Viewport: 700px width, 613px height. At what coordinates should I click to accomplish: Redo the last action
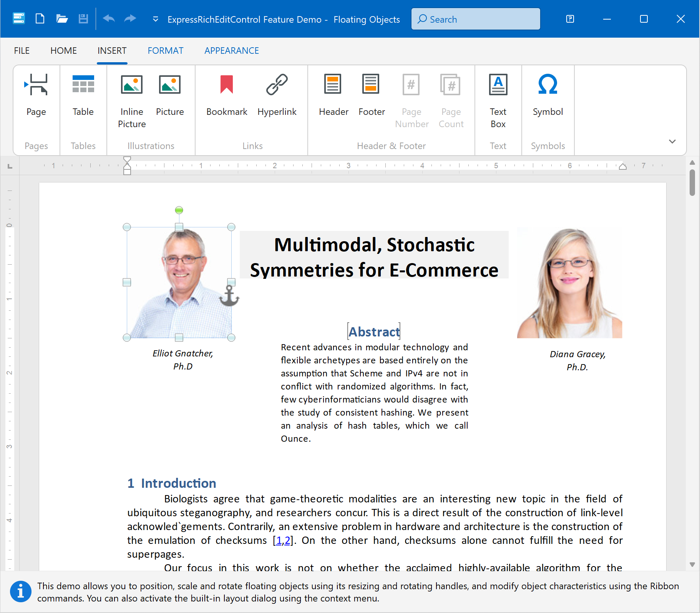[x=130, y=18]
